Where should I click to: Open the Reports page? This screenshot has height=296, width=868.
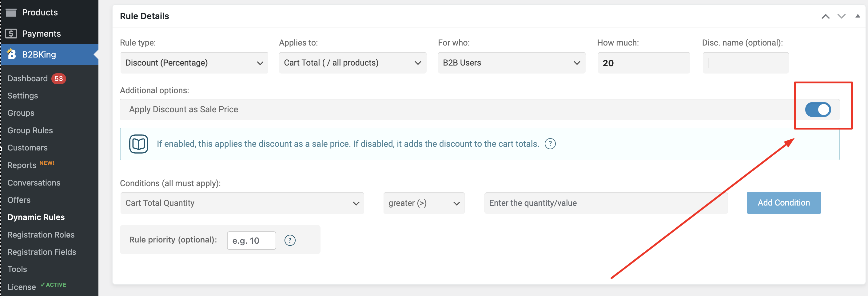(x=22, y=165)
